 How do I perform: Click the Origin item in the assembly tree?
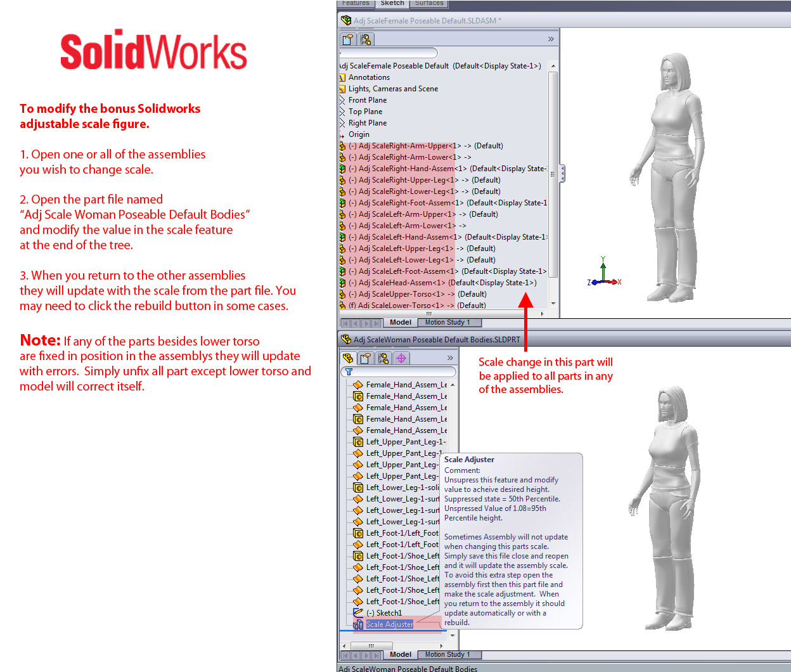(359, 134)
